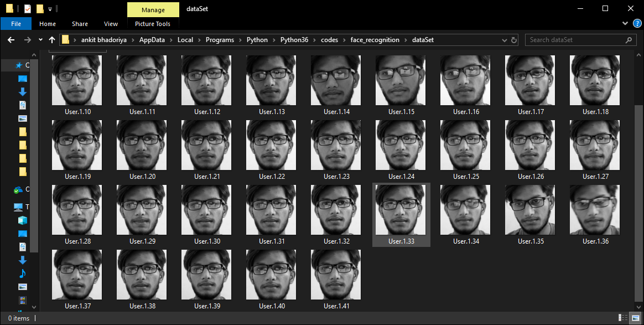The image size is (644, 325).
Task: Click the file name User.1.38
Action: point(142,307)
